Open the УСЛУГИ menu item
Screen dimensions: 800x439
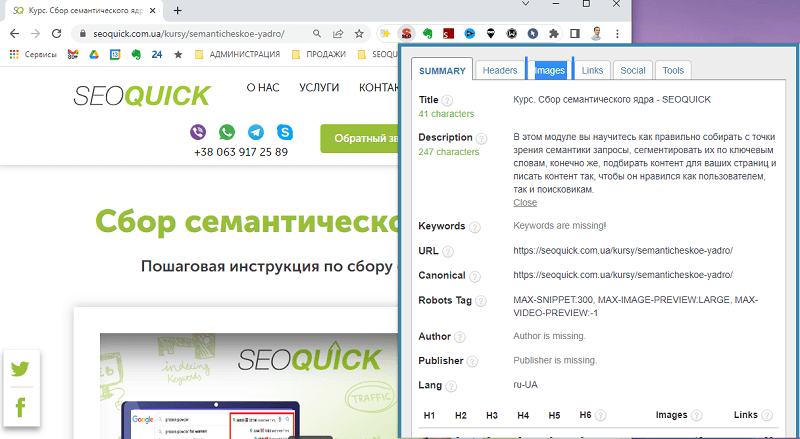click(319, 88)
